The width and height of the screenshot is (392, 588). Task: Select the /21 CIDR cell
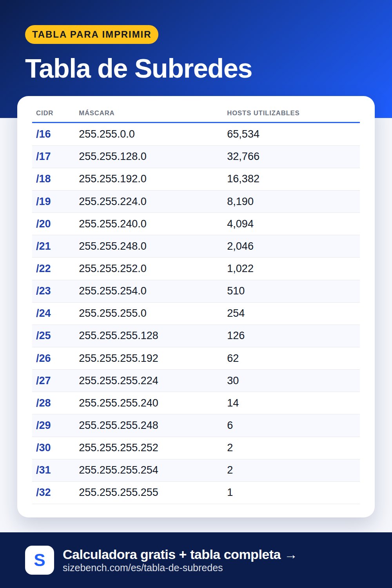pos(44,246)
